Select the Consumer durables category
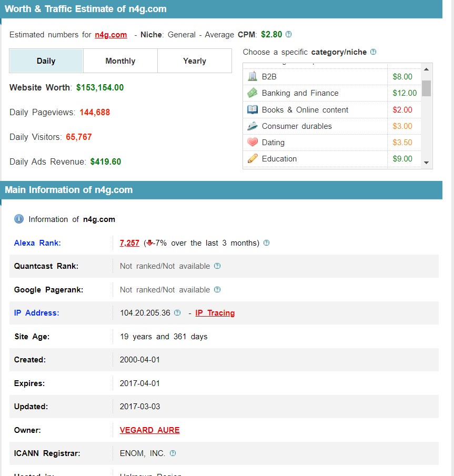 point(332,126)
